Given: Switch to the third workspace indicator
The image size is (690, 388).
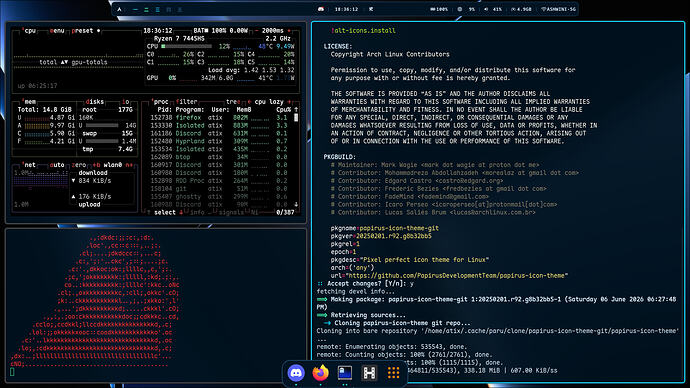Looking at the screenshot, I should (x=158, y=9).
